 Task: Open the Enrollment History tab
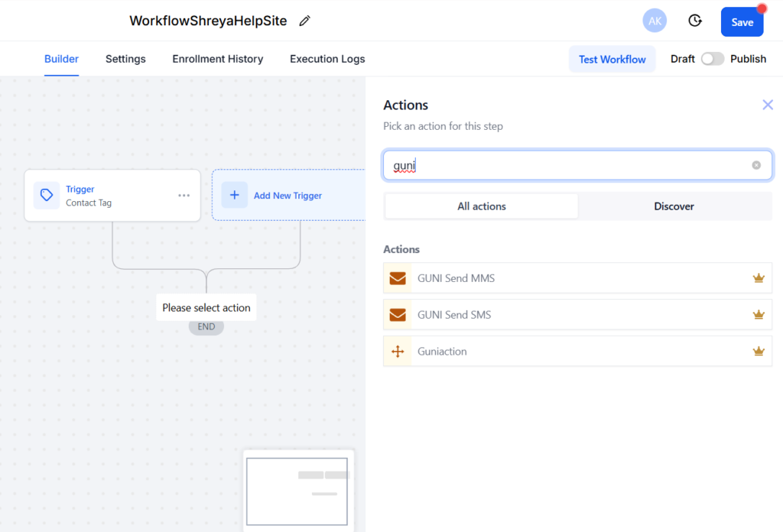coord(218,59)
